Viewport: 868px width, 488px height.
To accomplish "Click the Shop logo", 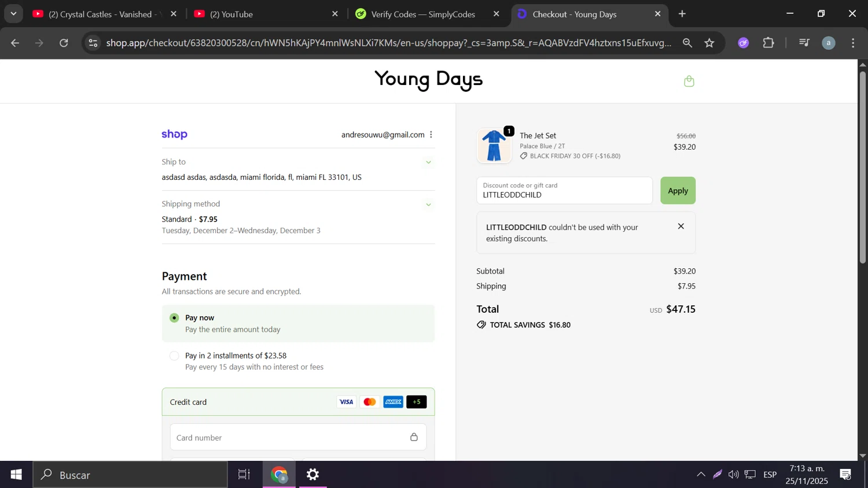I will tap(174, 134).
